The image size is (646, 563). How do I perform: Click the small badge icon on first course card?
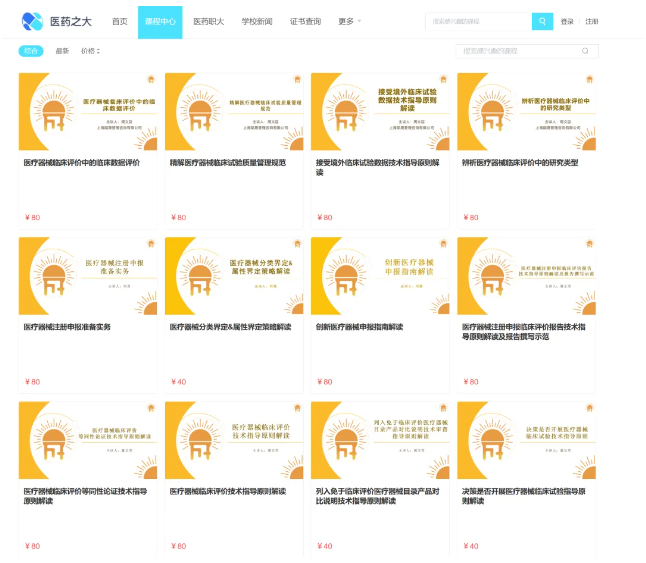point(151,79)
